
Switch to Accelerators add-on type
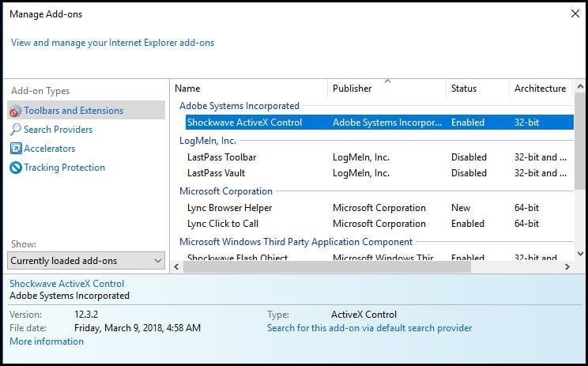(x=50, y=149)
